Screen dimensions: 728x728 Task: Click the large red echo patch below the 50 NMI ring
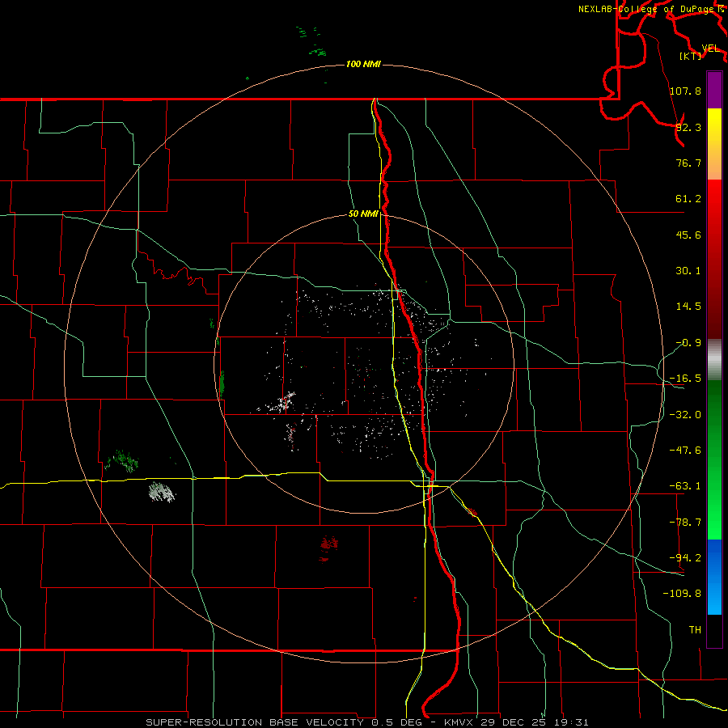point(328,548)
